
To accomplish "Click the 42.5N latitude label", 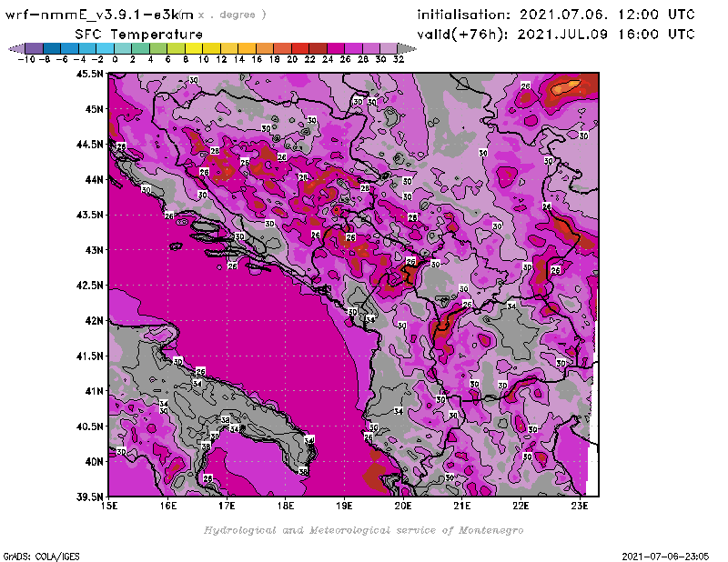I will tap(89, 286).
